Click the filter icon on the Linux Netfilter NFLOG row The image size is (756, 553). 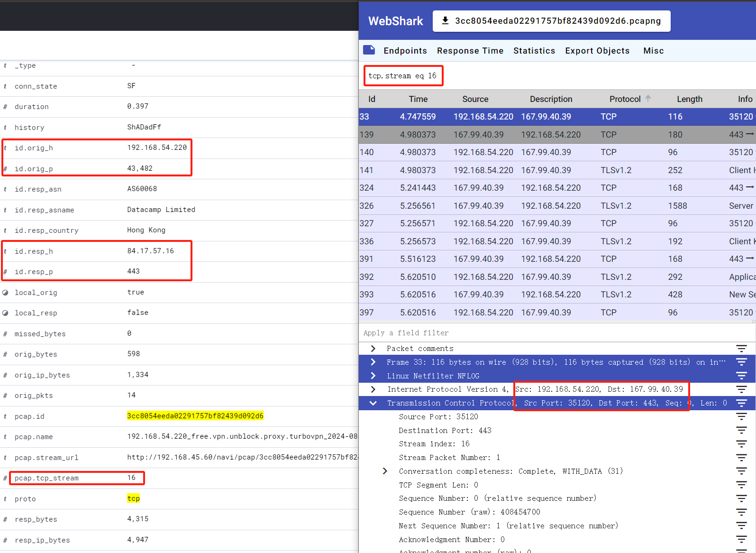point(741,376)
